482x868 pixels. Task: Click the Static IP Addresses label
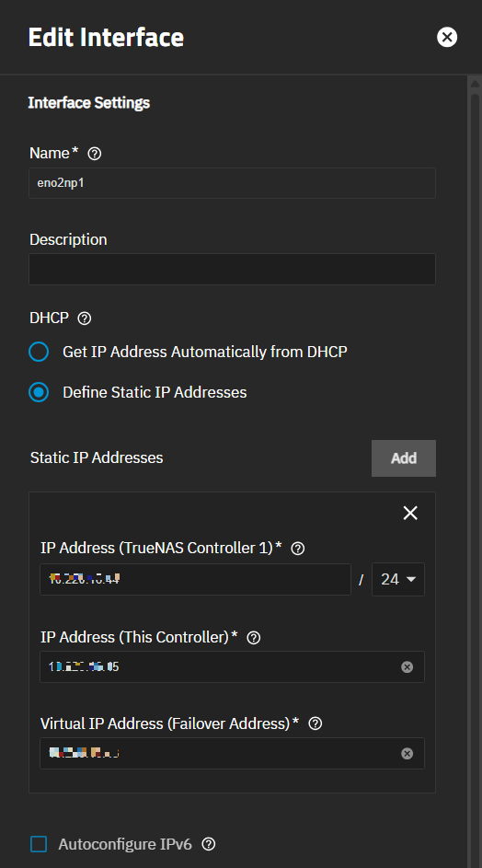(97, 457)
